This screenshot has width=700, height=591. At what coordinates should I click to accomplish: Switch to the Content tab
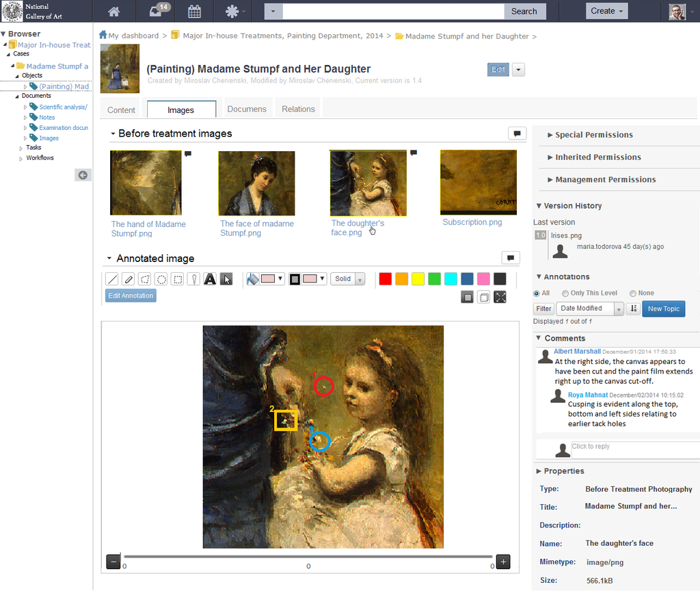point(121,110)
